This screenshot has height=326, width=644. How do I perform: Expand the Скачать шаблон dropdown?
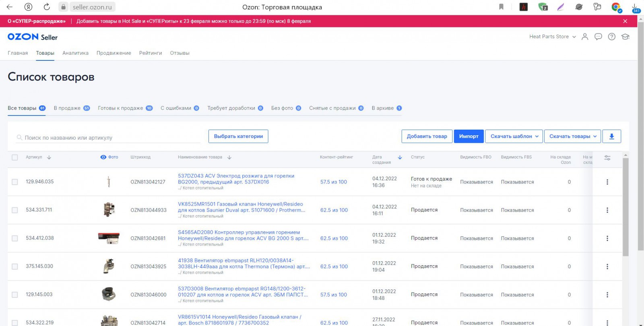tap(514, 136)
